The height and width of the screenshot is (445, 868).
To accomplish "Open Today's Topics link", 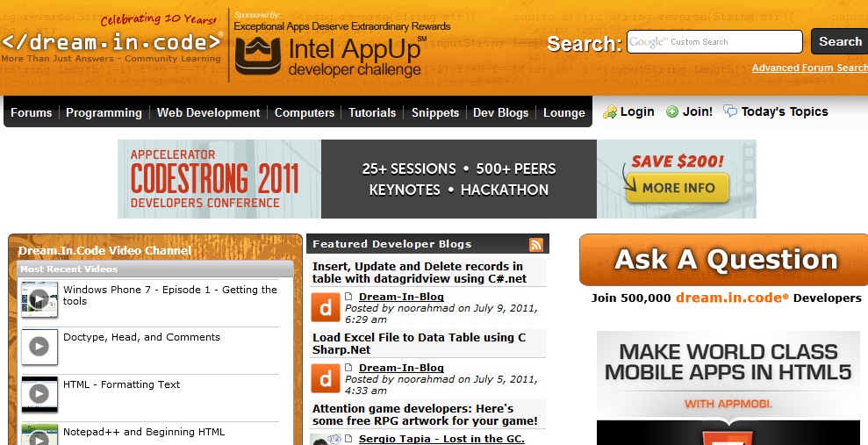I will 785,111.
